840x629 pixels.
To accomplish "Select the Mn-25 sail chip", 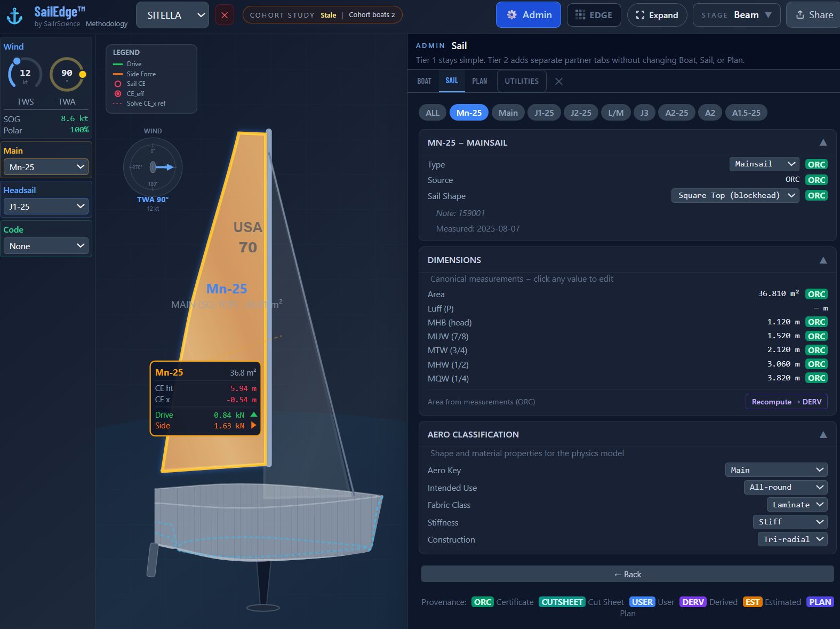I will pyautogui.click(x=469, y=113).
